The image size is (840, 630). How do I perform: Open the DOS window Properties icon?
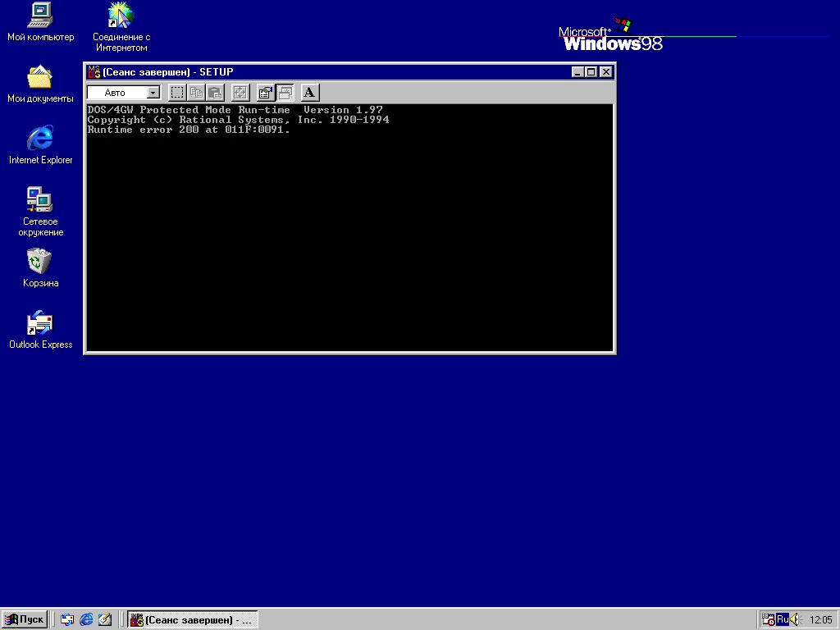point(265,93)
